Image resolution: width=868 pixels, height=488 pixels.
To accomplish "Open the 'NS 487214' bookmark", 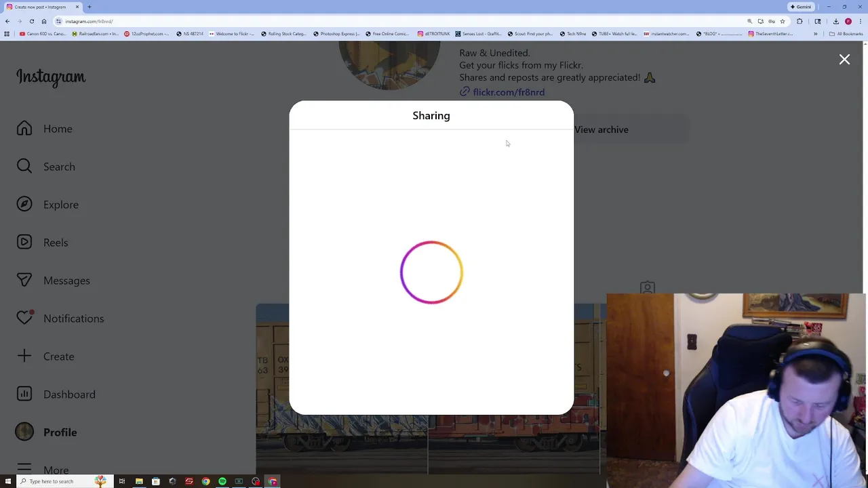I will click(190, 34).
